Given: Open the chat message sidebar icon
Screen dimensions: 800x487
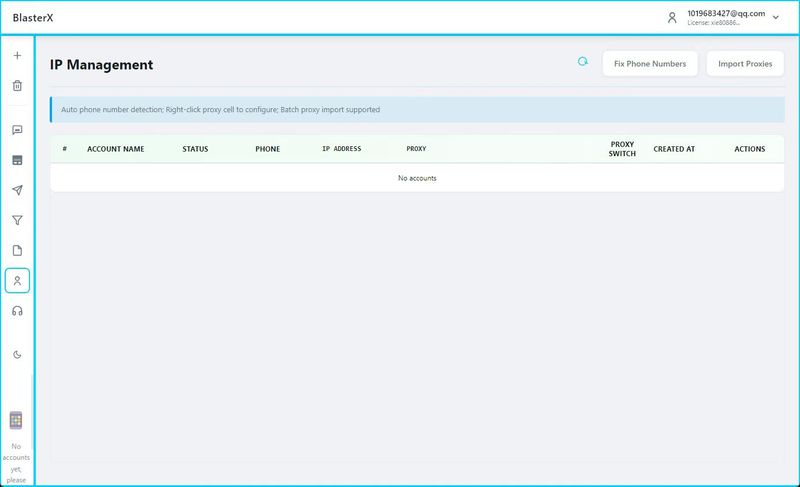Looking at the screenshot, I should coord(17,130).
